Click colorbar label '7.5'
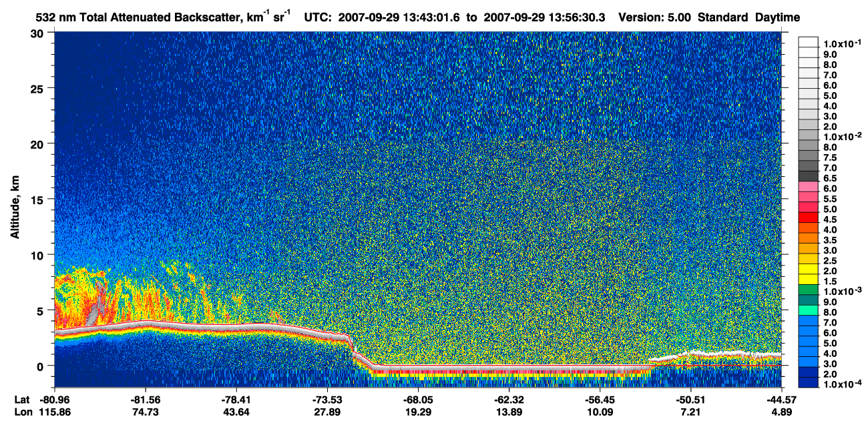868x445 pixels. click(831, 157)
